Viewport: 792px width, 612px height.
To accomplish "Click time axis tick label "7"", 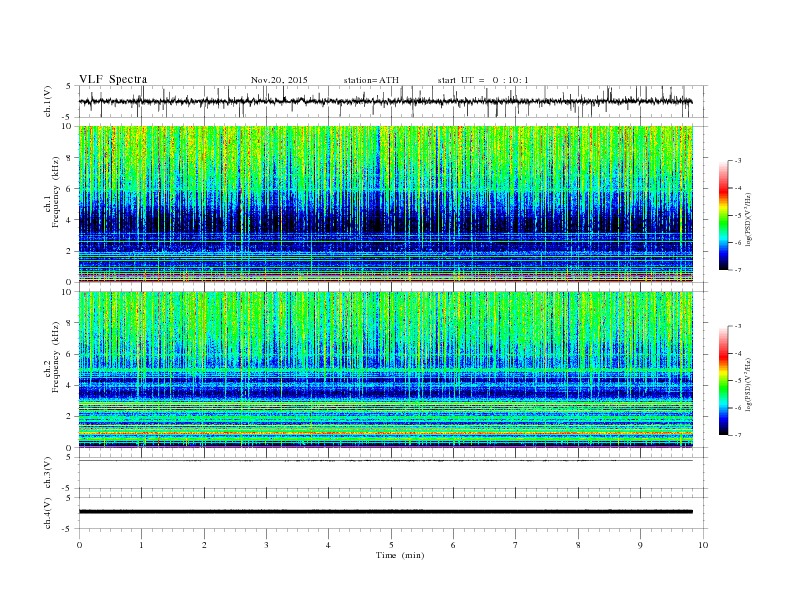I will point(516,545).
